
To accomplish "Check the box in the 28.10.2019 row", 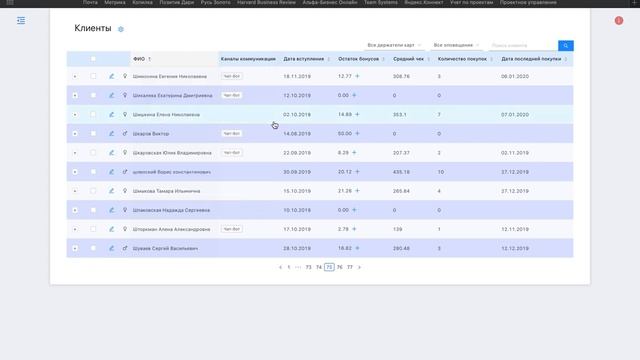I will [x=93, y=248].
